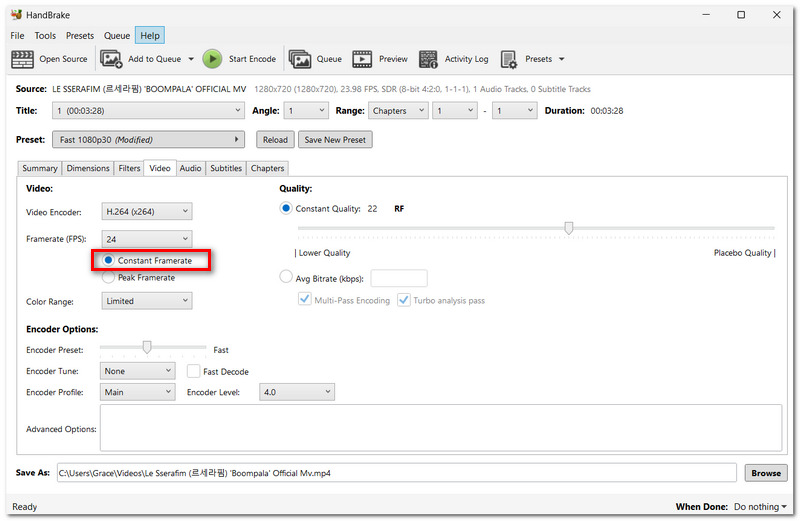
Task: Open the Queue via its images icon
Action: (x=299, y=59)
